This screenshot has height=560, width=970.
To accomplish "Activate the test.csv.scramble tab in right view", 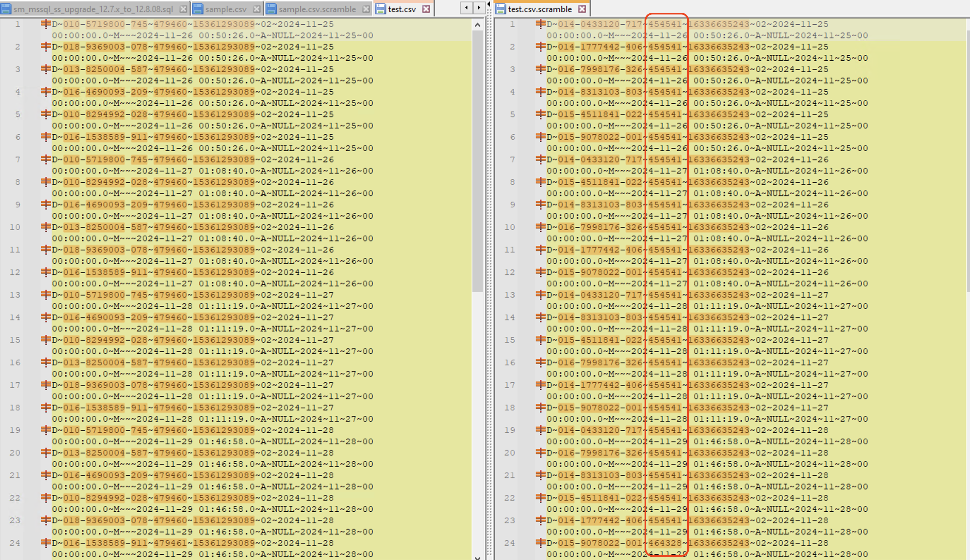I will [x=539, y=9].
